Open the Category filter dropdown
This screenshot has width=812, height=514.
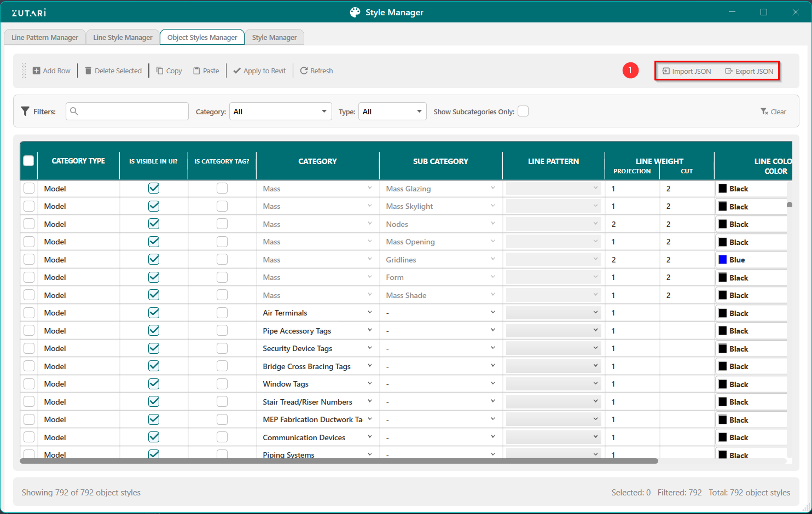click(x=280, y=112)
